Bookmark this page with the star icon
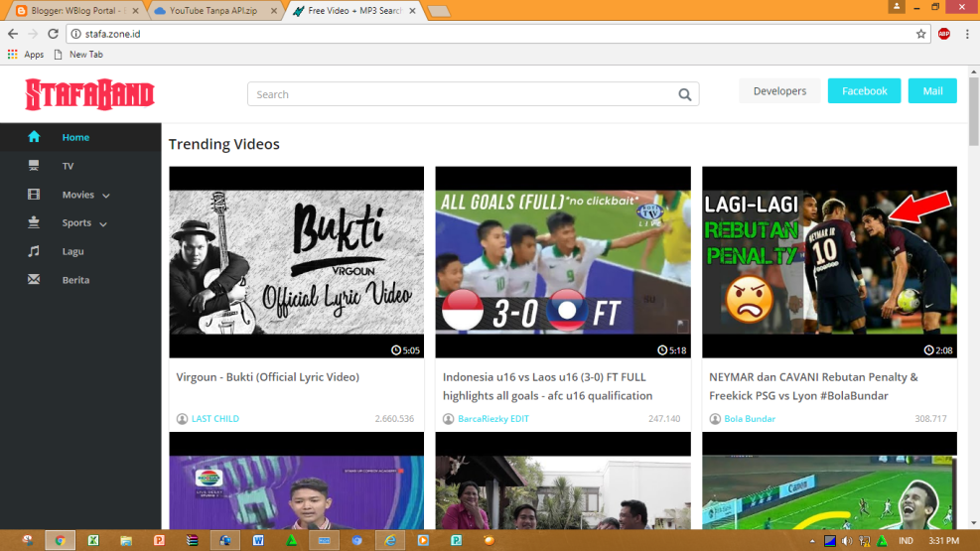 pyautogui.click(x=920, y=34)
